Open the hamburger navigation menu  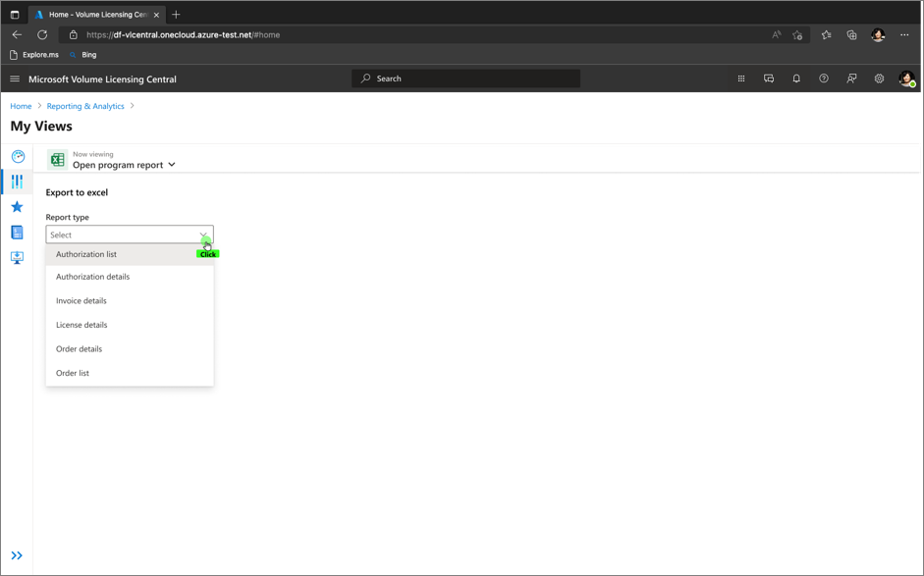pyautogui.click(x=15, y=79)
